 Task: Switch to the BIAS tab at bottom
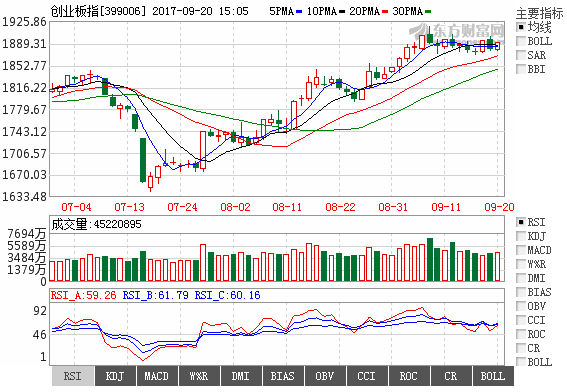[283, 376]
